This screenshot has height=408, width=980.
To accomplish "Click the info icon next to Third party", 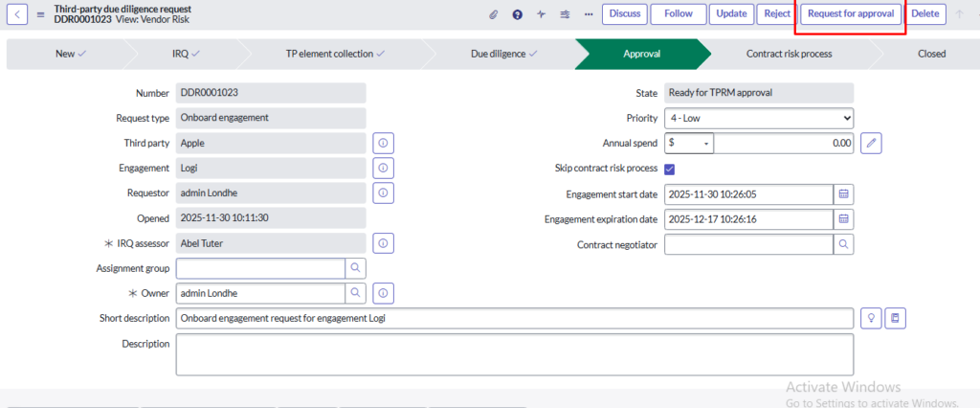I will tap(383, 143).
